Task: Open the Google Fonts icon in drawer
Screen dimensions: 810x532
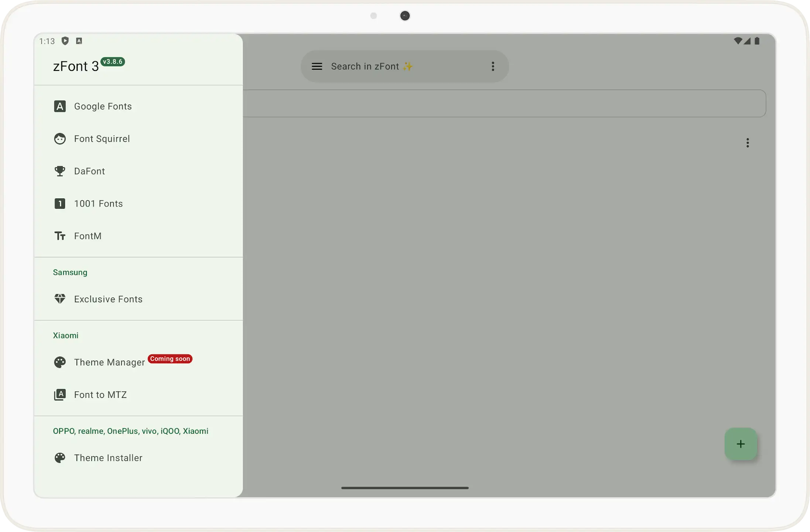Action: [x=60, y=106]
